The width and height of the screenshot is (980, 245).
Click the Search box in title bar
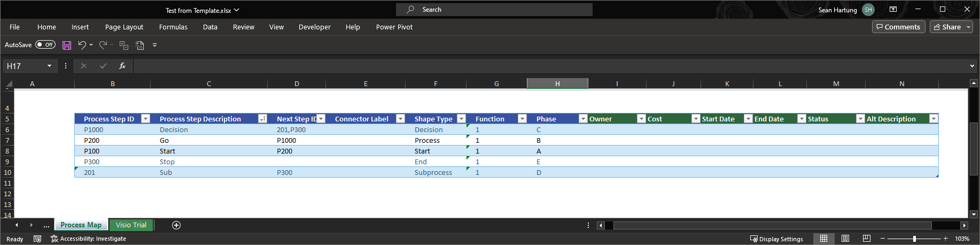coord(494,10)
